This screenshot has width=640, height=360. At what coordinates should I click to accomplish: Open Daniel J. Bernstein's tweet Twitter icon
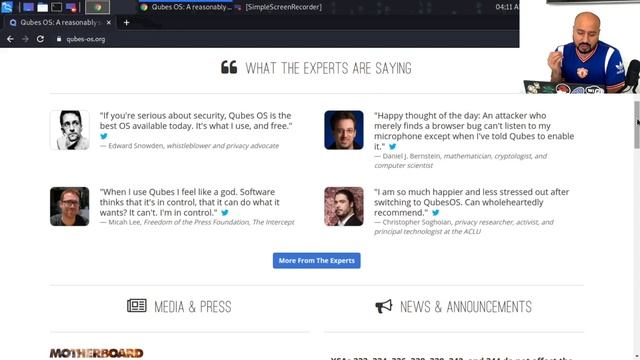392,146
